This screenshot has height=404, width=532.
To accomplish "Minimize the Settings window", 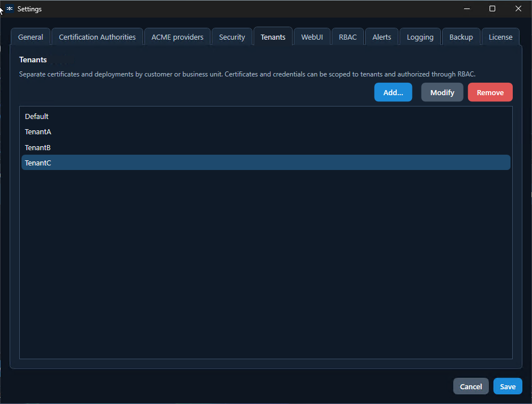I will click(x=467, y=8).
